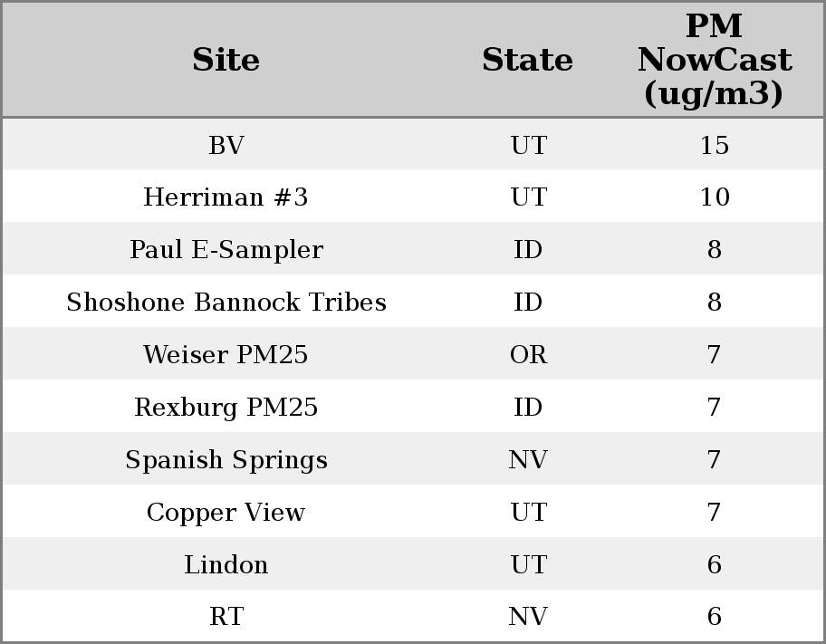Click the Site column header
The height and width of the screenshot is (644, 826).
point(226,61)
